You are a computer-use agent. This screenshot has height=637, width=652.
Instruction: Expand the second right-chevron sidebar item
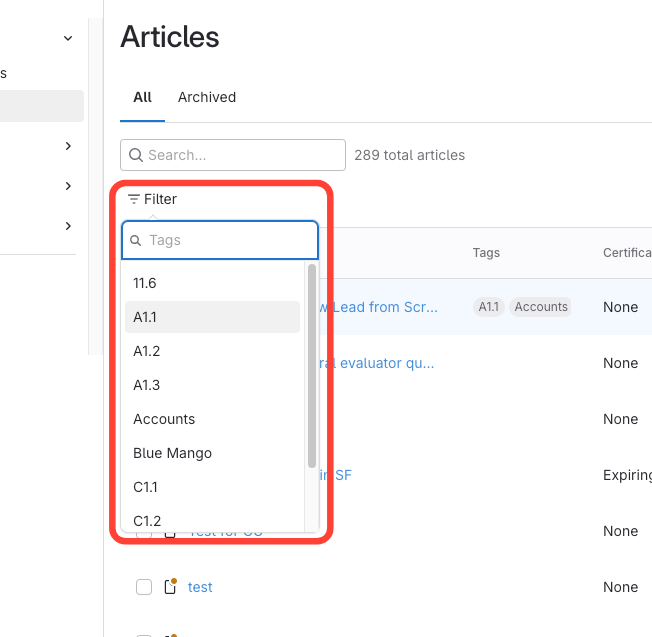point(68,186)
